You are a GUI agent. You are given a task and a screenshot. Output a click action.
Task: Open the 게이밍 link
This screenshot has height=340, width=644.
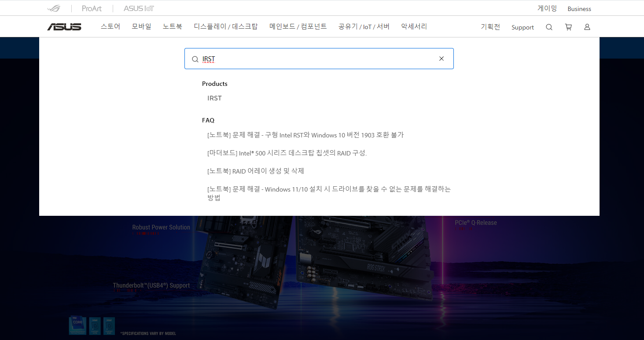pyautogui.click(x=547, y=8)
